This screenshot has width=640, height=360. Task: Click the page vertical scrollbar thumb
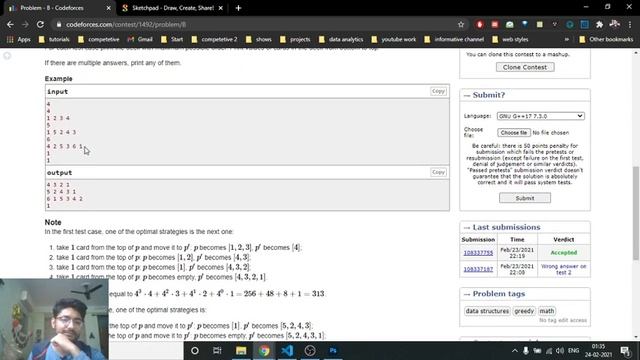tap(636, 213)
